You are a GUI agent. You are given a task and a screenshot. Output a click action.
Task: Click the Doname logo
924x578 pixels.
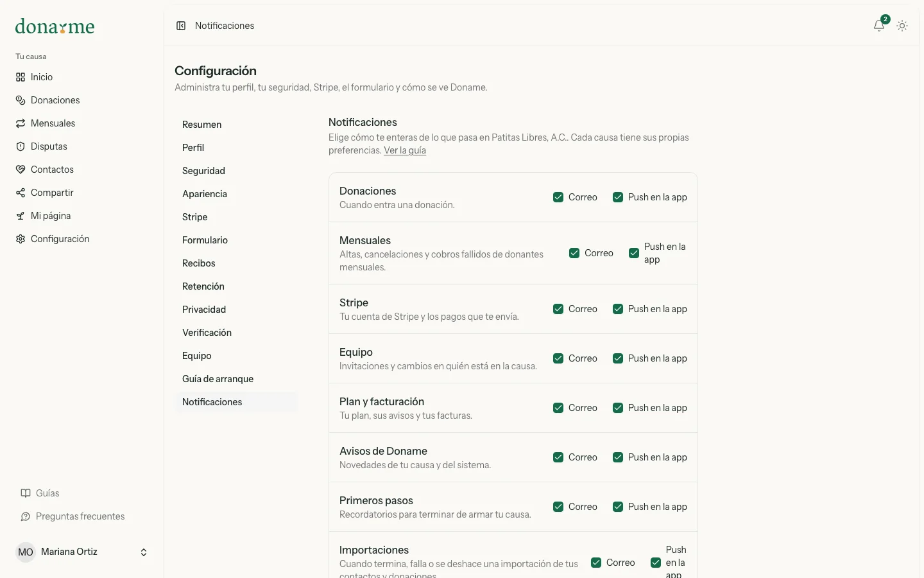click(x=55, y=26)
